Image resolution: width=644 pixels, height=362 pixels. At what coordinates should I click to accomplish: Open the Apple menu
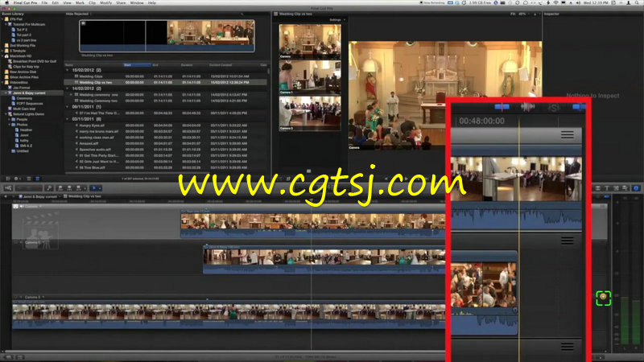(x=6, y=3)
